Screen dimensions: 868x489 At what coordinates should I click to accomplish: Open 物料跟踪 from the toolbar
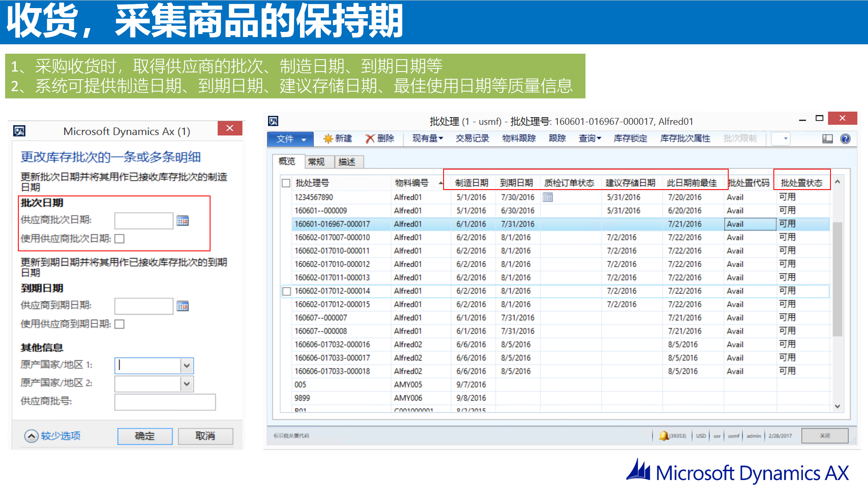(x=519, y=138)
